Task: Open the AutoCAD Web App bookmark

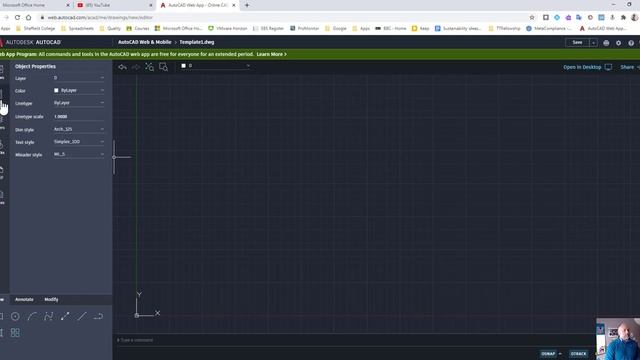Action: (x=603, y=29)
